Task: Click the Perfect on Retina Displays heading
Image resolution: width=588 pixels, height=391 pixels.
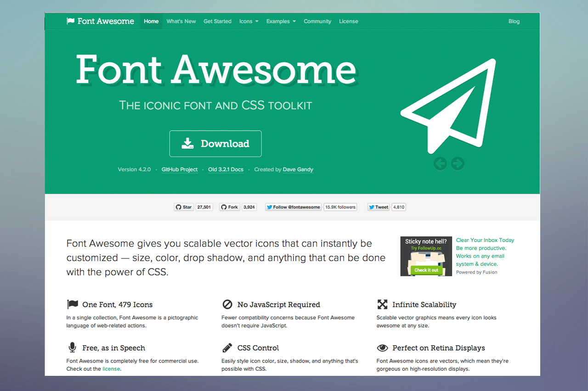Action: pyautogui.click(x=439, y=348)
